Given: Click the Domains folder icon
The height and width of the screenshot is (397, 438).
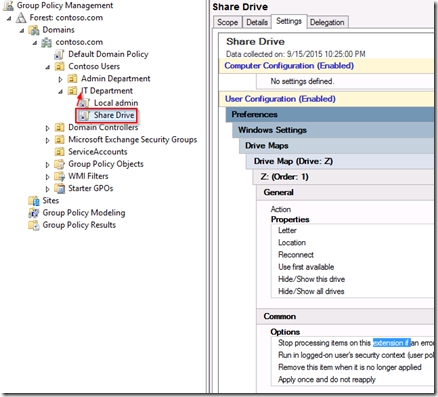Looking at the screenshot, I should [x=34, y=30].
